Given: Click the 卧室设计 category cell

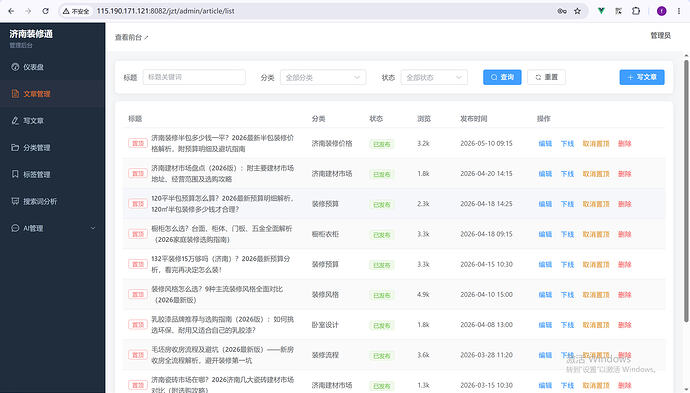Looking at the screenshot, I should click(325, 325).
